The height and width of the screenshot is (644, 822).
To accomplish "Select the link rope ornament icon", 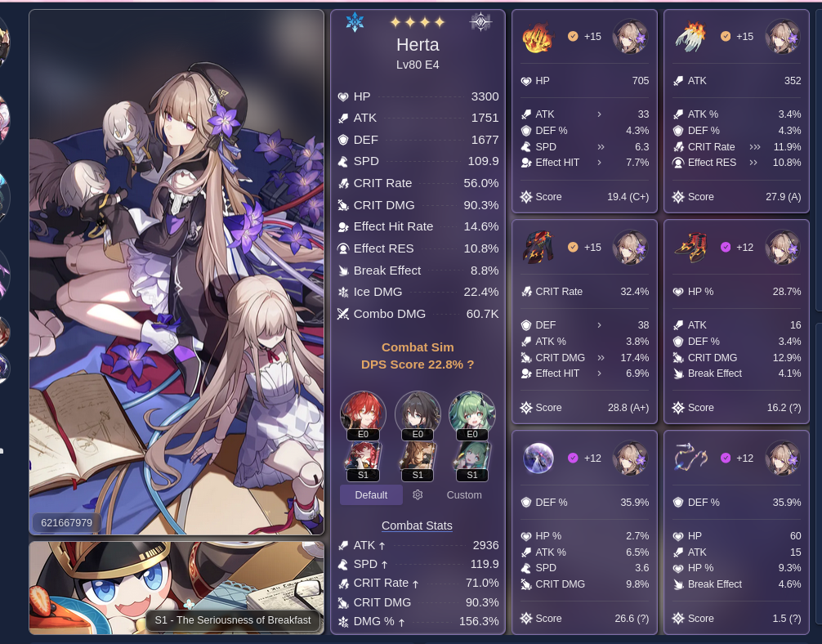I will (x=690, y=458).
